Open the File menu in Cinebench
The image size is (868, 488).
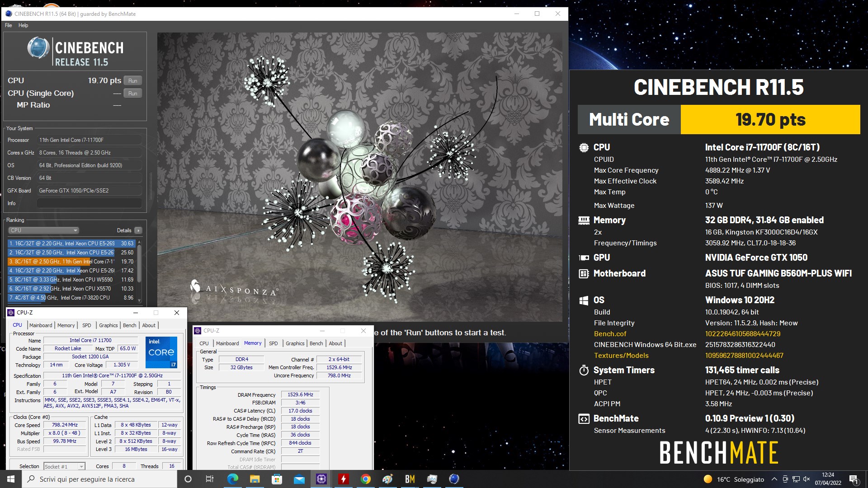(x=9, y=25)
